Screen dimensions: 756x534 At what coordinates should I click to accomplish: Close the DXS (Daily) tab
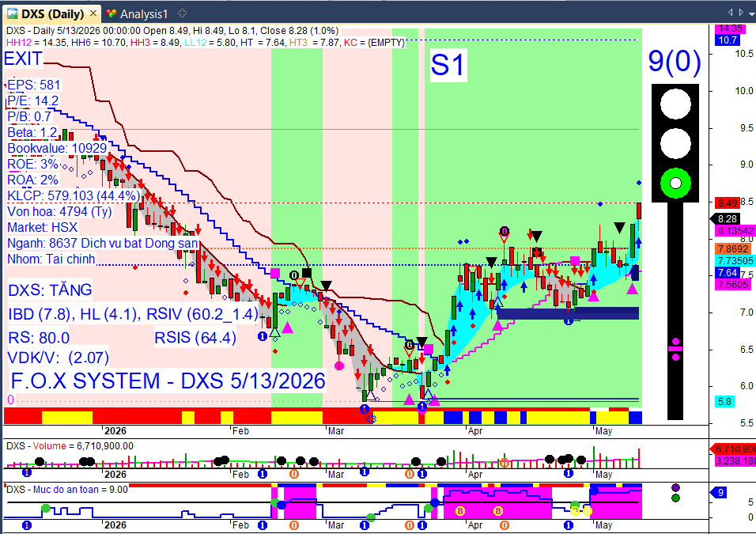pyautogui.click(x=93, y=13)
